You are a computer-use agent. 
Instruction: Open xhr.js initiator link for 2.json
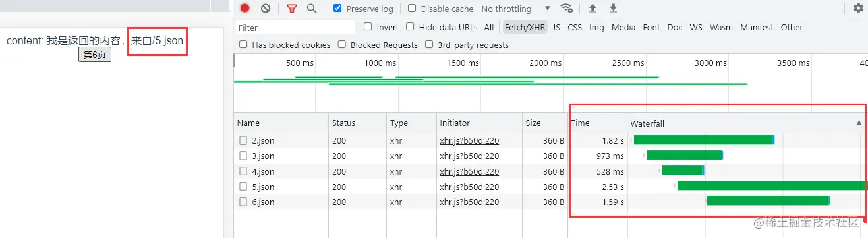click(x=469, y=140)
